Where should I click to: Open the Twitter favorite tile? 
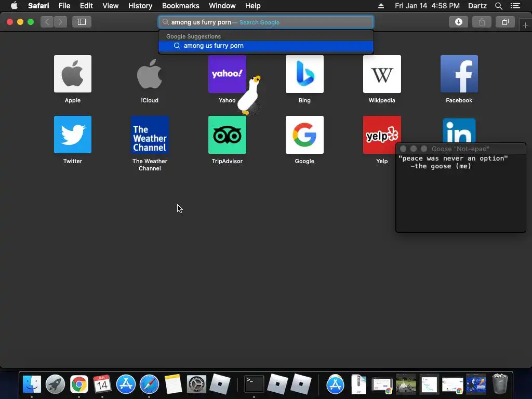click(x=73, y=135)
